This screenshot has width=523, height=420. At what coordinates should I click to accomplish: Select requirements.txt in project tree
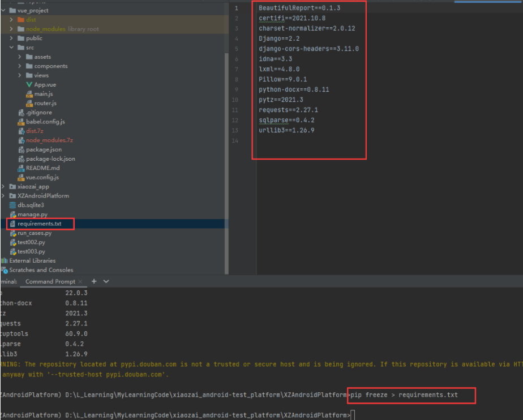tap(40, 224)
